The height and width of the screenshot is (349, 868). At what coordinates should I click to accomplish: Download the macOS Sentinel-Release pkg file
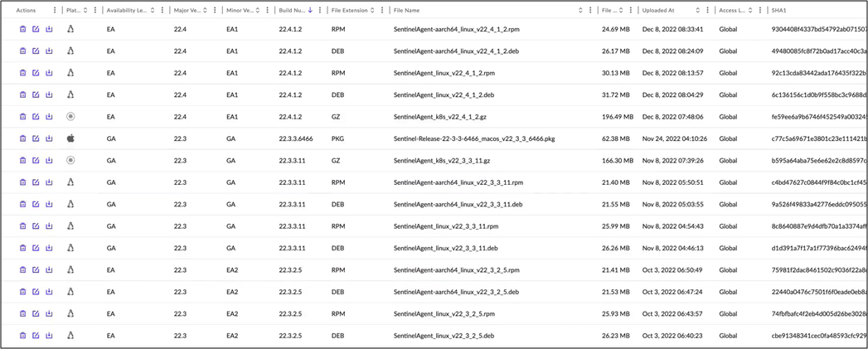48,138
